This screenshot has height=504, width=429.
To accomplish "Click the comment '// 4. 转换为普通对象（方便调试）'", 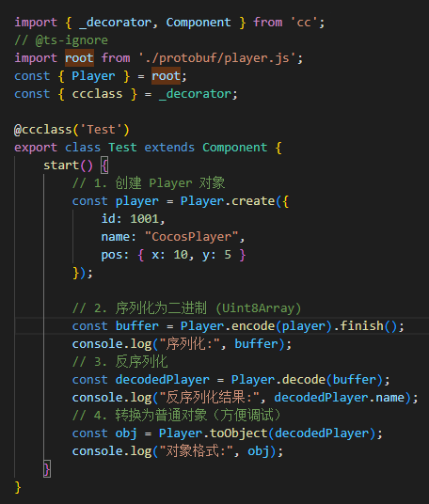I will [x=177, y=416].
